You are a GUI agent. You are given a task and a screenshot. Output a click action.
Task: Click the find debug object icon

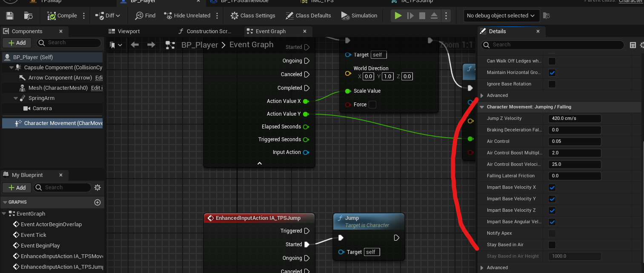point(547,16)
